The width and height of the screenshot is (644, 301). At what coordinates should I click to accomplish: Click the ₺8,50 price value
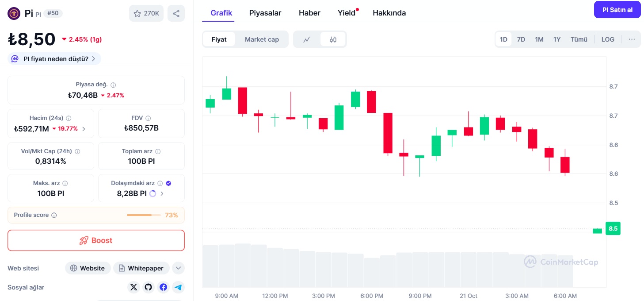click(32, 39)
